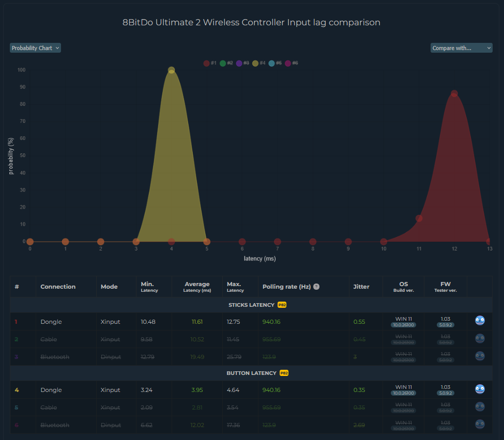504x440 pixels.
Task: Toggle visibility face icon for row 1 Dongle
Action: [x=480, y=321]
